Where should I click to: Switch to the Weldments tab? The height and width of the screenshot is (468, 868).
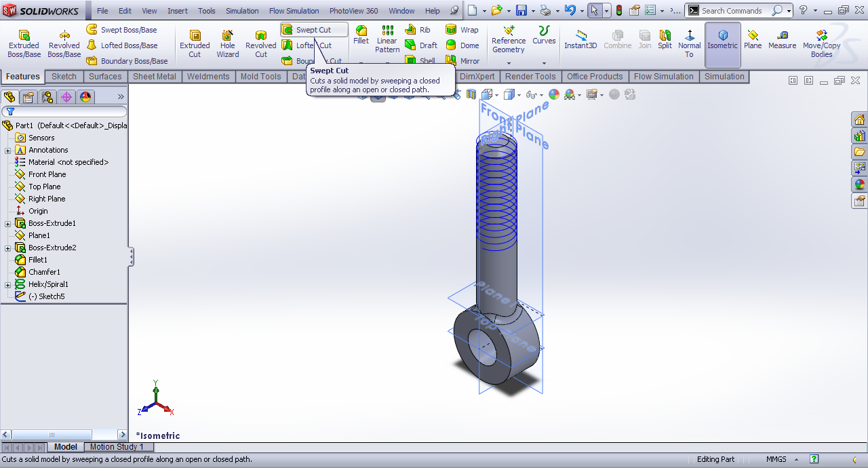tap(208, 77)
